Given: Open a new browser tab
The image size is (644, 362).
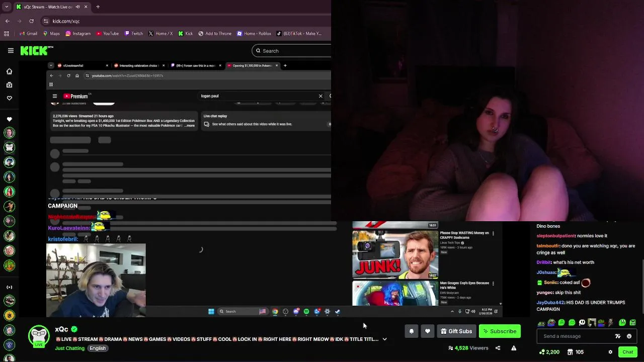Looking at the screenshot, I should point(98,7).
